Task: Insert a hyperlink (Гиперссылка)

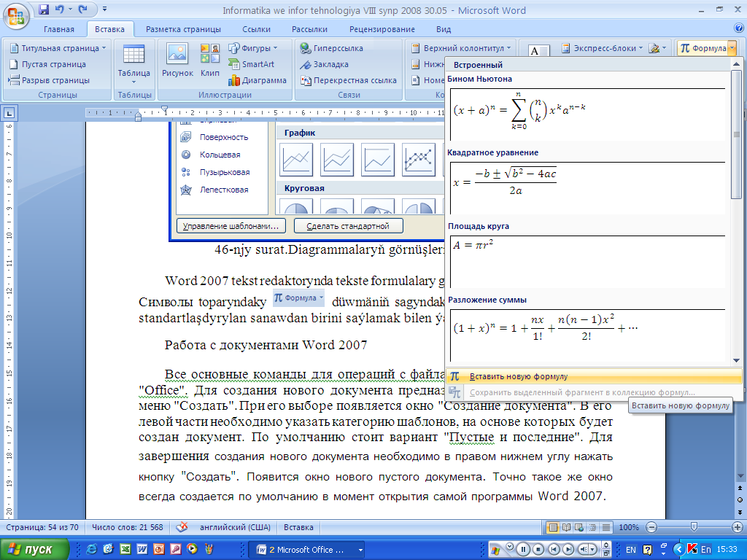Action: [332, 48]
